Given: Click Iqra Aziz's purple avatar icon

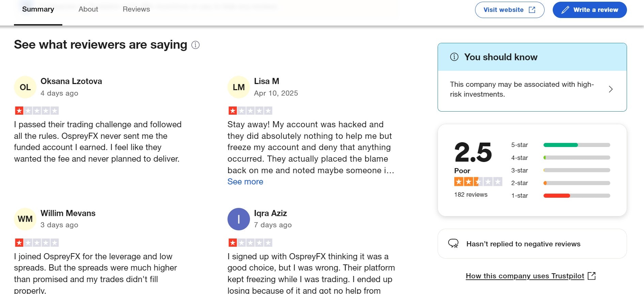Looking at the screenshot, I should click(238, 219).
